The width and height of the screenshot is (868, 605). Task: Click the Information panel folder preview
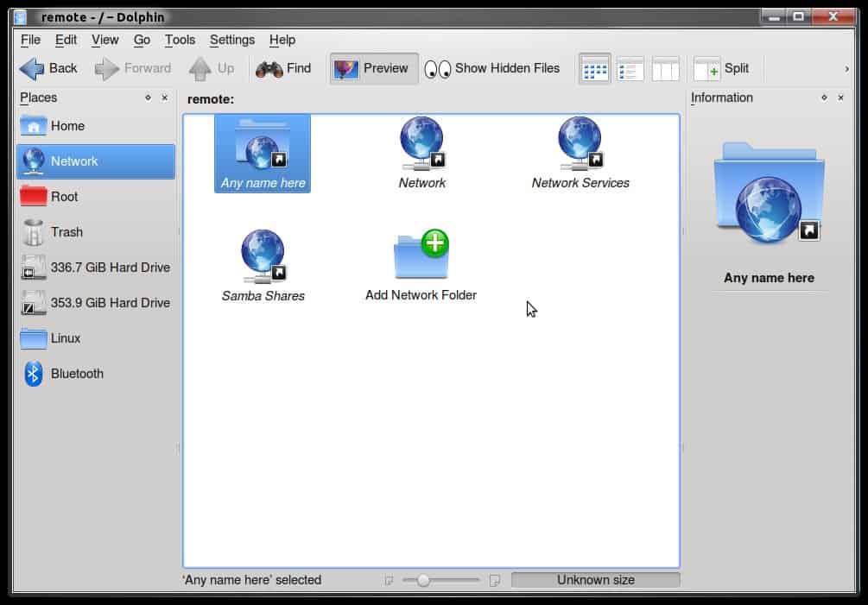click(x=769, y=193)
